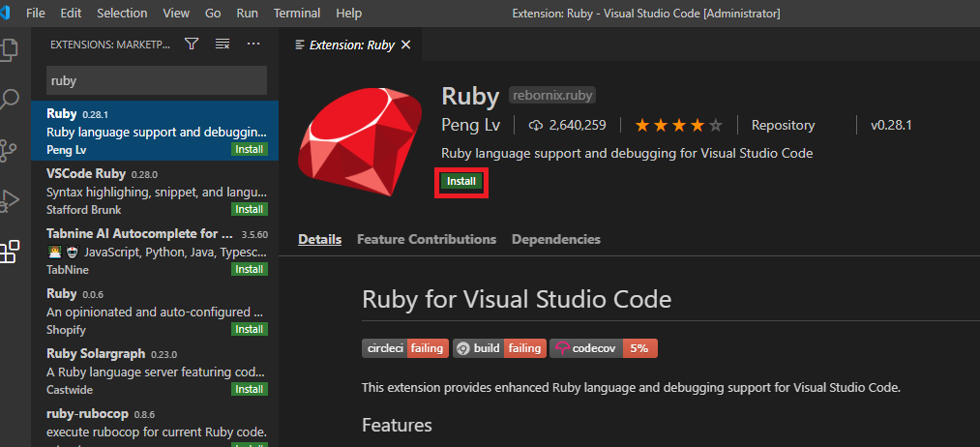Image resolution: width=980 pixels, height=447 pixels.
Task: Open the Terminal menu
Action: 297,14
